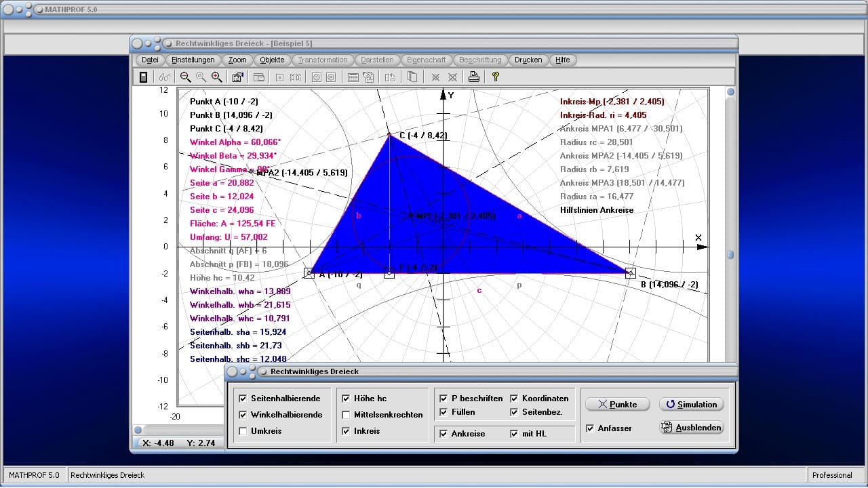Click the first cross-mark toolbar icon
This screenshot has height=488, width=868.
(436, 77)
